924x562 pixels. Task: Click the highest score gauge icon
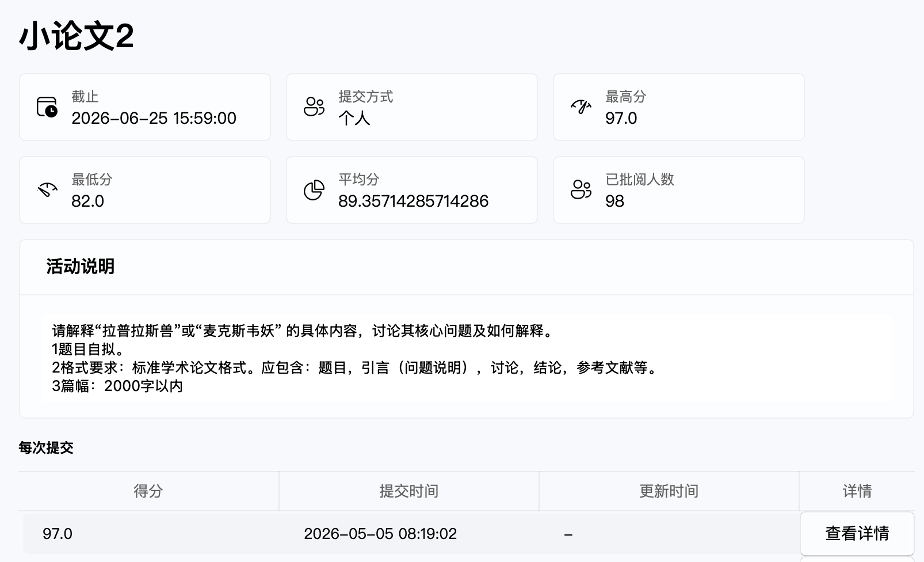pyautogui.click(x=581, y=107)
